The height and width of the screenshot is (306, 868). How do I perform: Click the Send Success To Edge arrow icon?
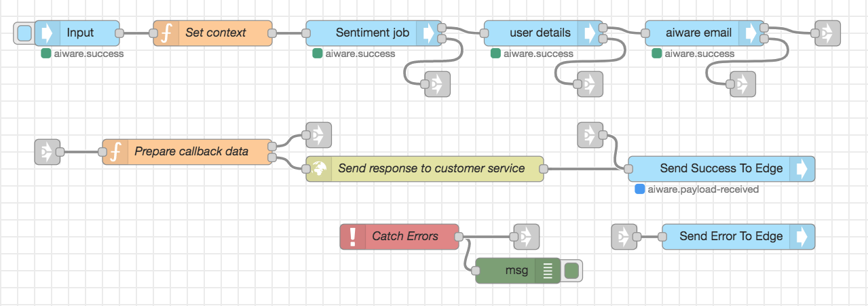click(802, 169)
